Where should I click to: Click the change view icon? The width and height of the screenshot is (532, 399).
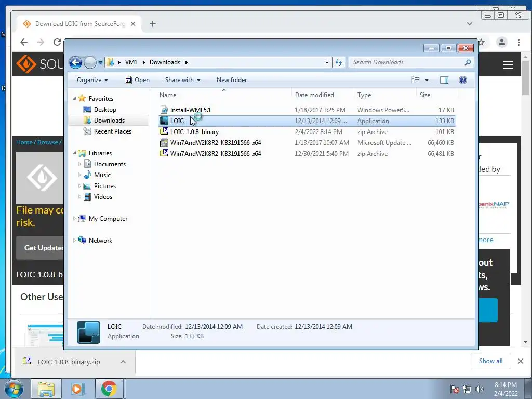click(415, 80)
